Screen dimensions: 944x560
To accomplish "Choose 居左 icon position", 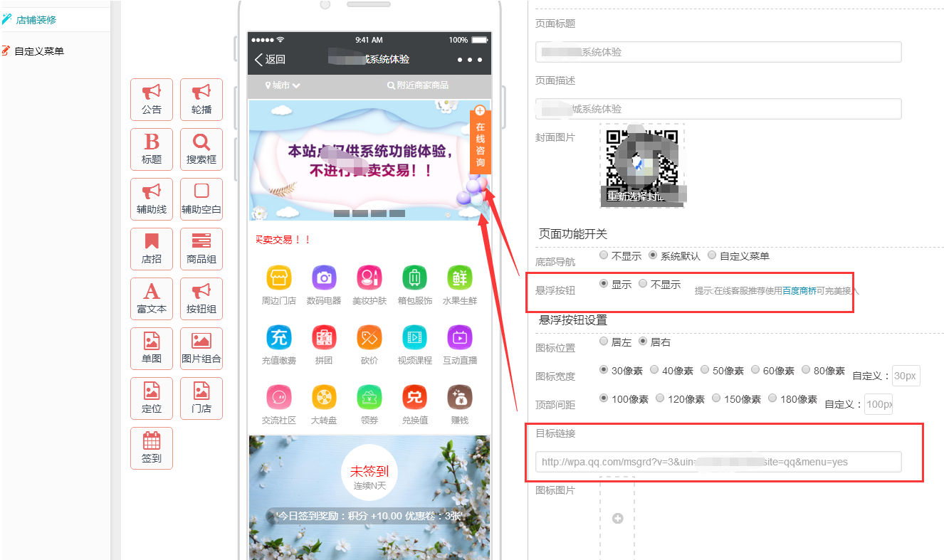I will click(604, 342).
